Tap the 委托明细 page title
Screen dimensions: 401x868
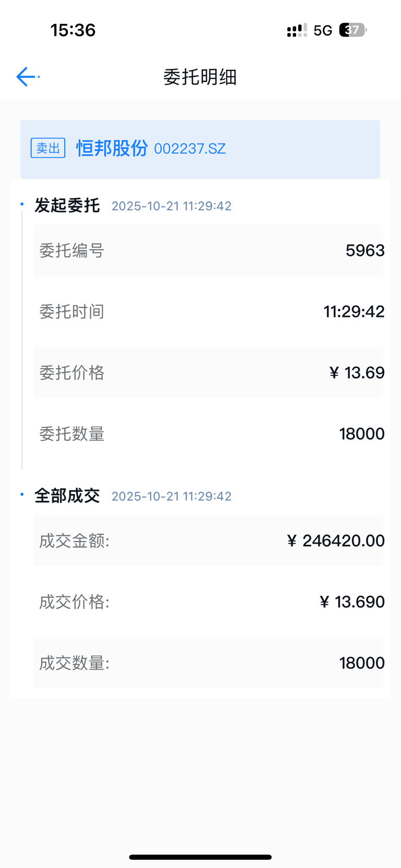pyautogui.click(x=200, y=77)
